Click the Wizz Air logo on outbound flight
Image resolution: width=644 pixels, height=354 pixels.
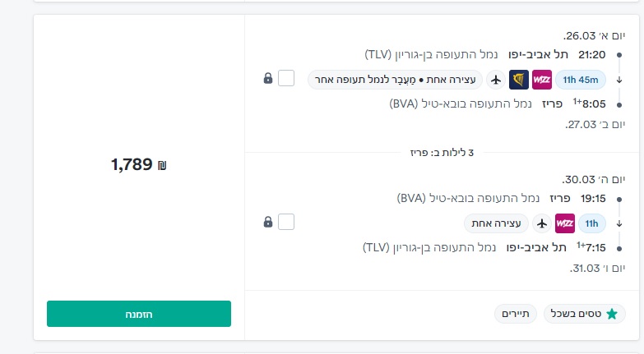click(542, 80)
